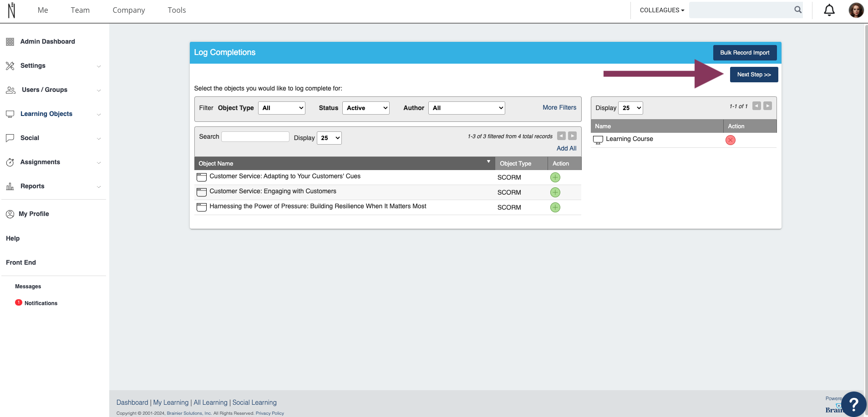
Task: Expand the Learning Objects section chevron
Action: point(99,115)
